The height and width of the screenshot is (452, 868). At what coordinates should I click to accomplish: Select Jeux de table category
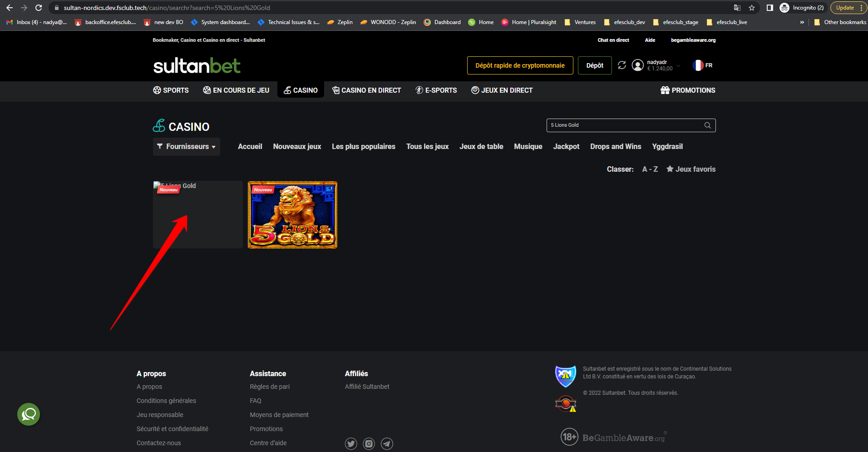click(x=481, y=147)
